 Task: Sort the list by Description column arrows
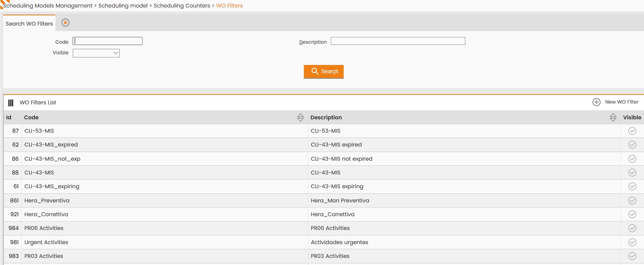(613, 117)
